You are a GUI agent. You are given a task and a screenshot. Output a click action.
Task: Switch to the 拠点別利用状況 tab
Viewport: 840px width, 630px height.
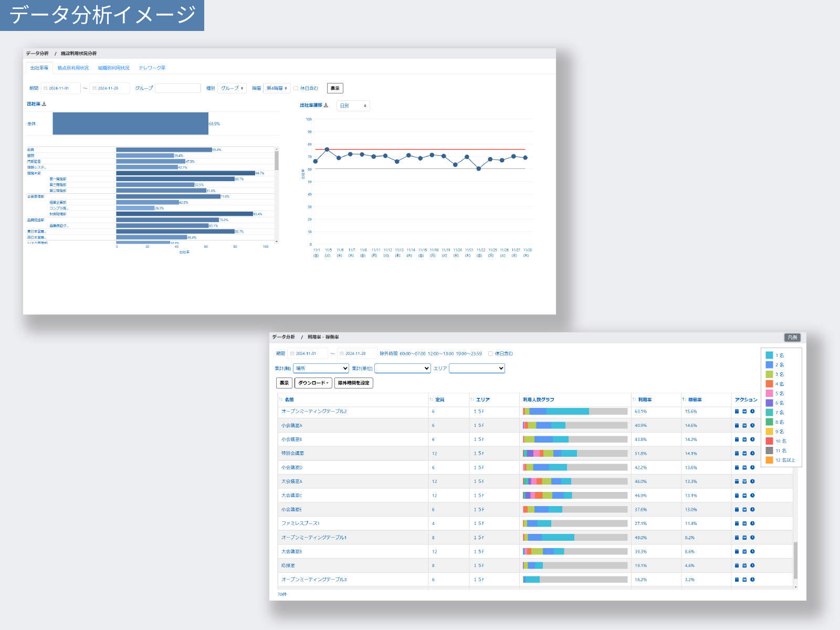tap(73, 68)
